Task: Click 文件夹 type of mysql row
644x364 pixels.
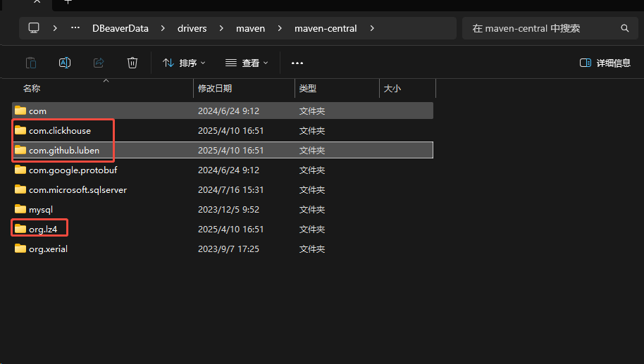Action: pos(312,209)
